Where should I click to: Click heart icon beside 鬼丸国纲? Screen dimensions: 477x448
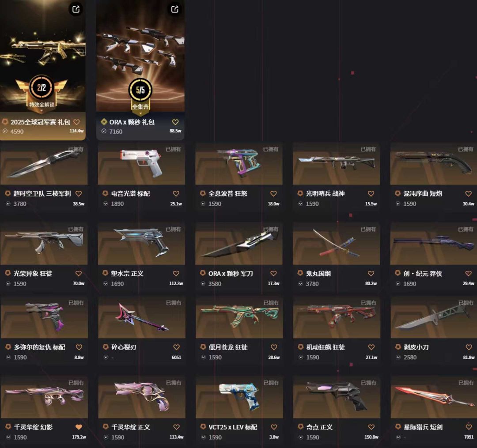pyautogui.click(x=371, y=273)
